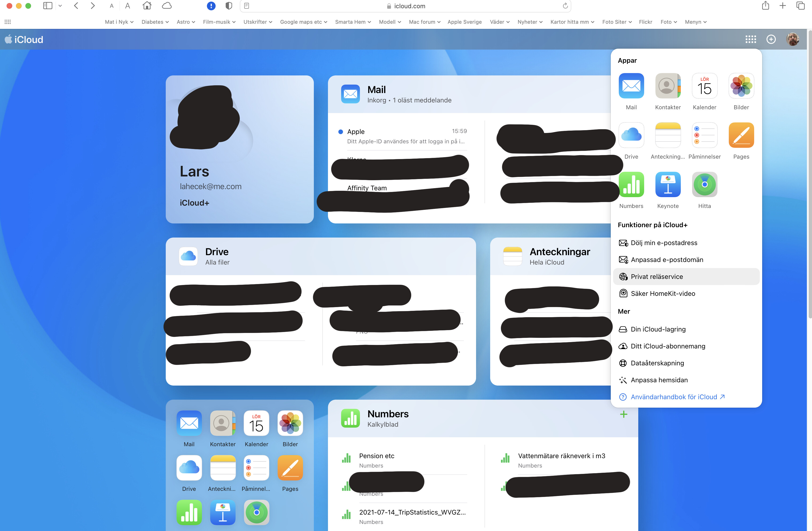Click the app launcher grid icon in the iCloud header

pyautogui.click(x=750, y=39)
